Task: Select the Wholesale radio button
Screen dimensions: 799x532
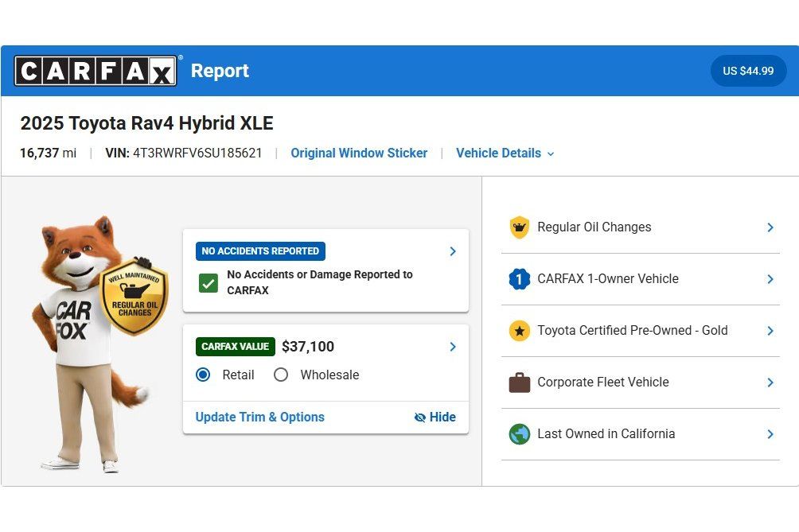Action: pyautogui.click(x=281, y=375)
